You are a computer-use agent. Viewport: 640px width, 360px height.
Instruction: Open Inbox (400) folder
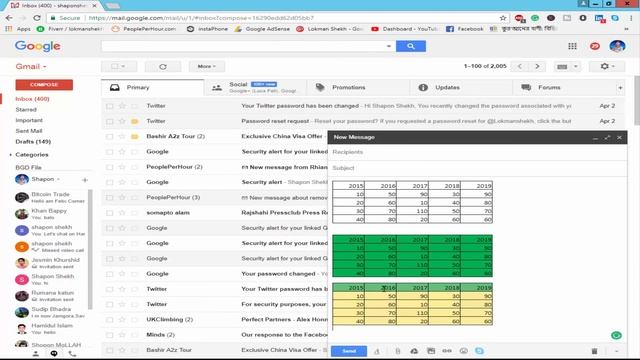pos(32,99)
